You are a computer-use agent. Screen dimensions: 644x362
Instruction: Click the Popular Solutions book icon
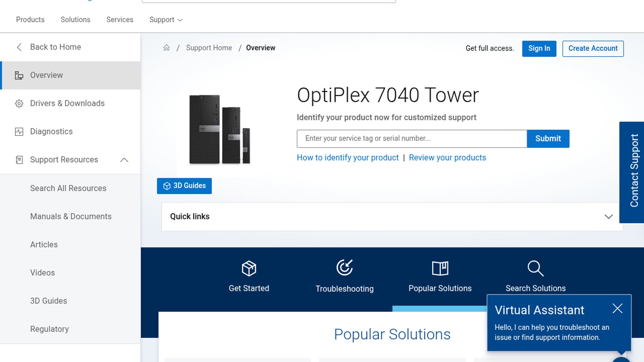click(x=440, y=268)
